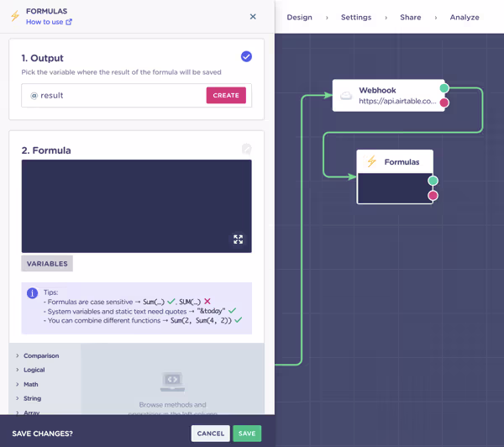
Task: Open the How to use link
Action: click(49, 22)
